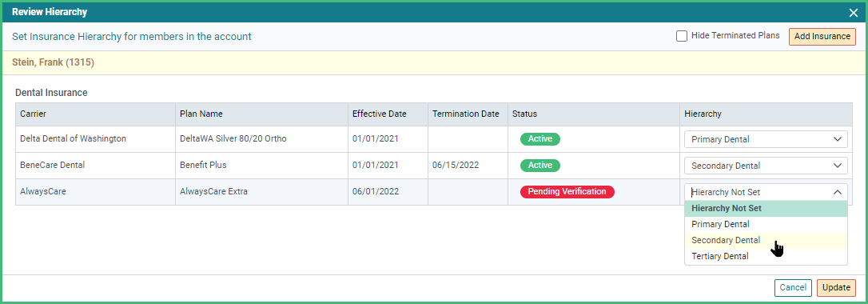Image resolution: width=868 pixels, height=304 pixels.
Task: Click Delta Dental effective date 01/01/2021
Action: [x=376, y=139]
